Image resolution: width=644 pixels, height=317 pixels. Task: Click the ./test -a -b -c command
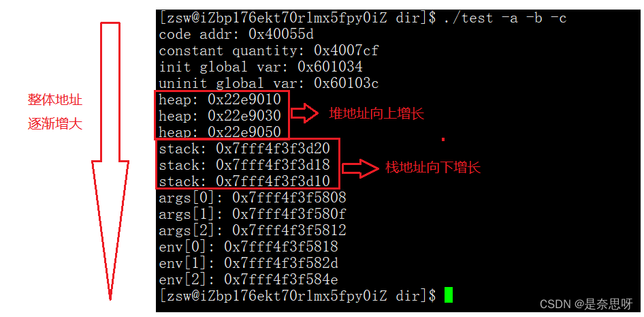click(x=503, y=18)
